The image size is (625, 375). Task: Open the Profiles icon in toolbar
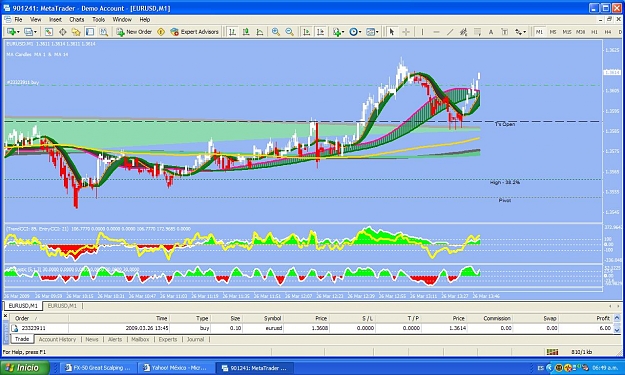tap(28, 32)
